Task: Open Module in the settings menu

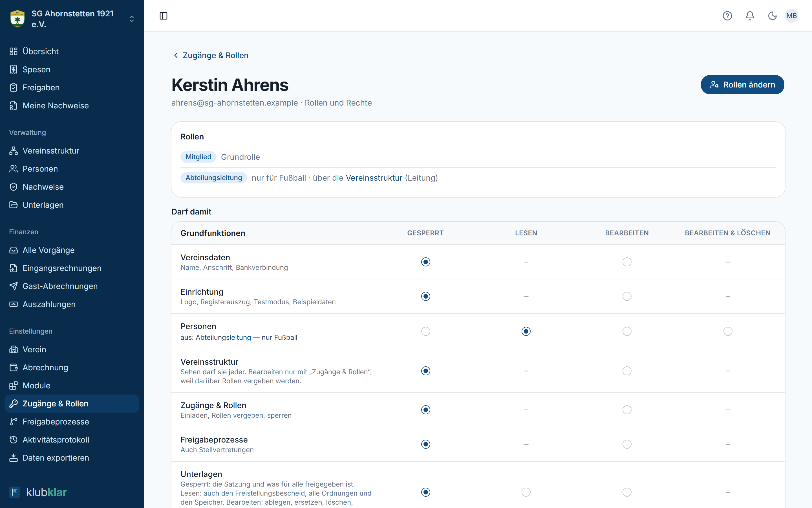Action: pyautogui.click(x=72, y=385)
